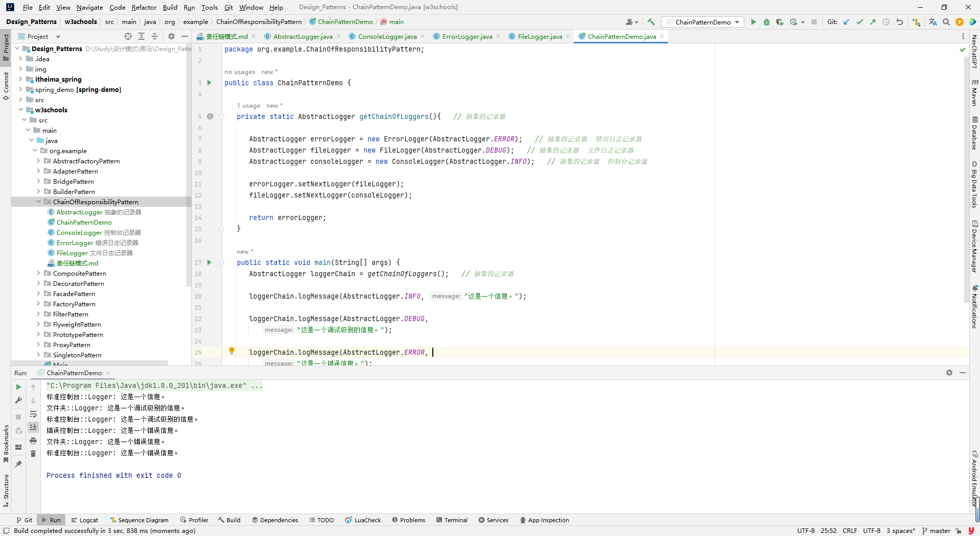Click the master git branch widget
Screen dimensions: 980x536
(936, 530)
